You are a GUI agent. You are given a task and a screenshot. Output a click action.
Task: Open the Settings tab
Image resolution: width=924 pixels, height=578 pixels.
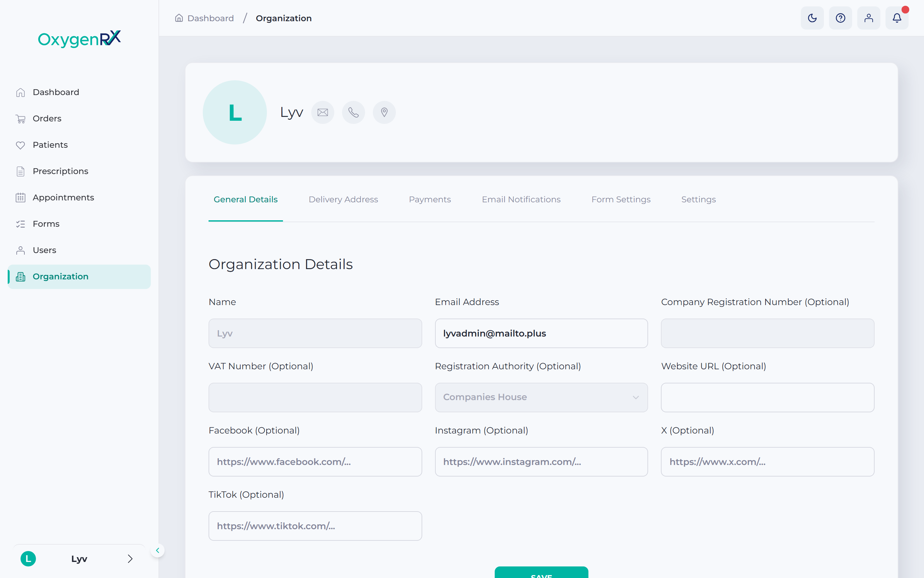click(x=698, y=199)
